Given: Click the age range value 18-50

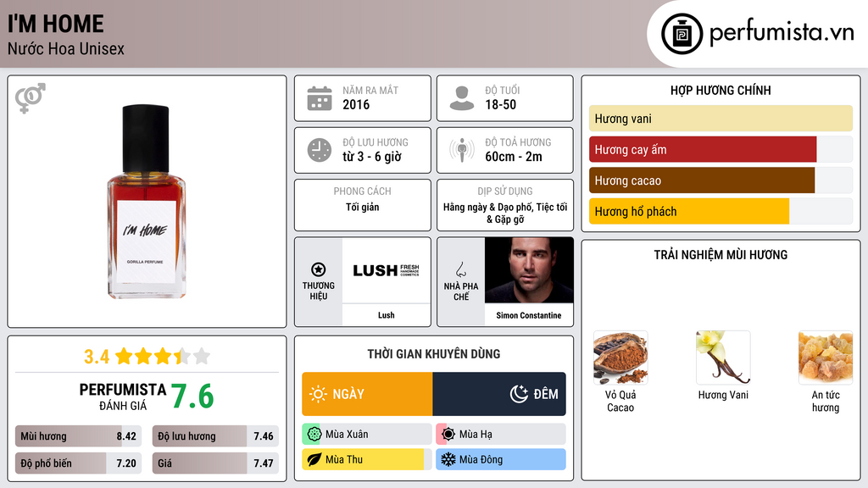Looking at the screenshot, I should (x=500, y=104).
